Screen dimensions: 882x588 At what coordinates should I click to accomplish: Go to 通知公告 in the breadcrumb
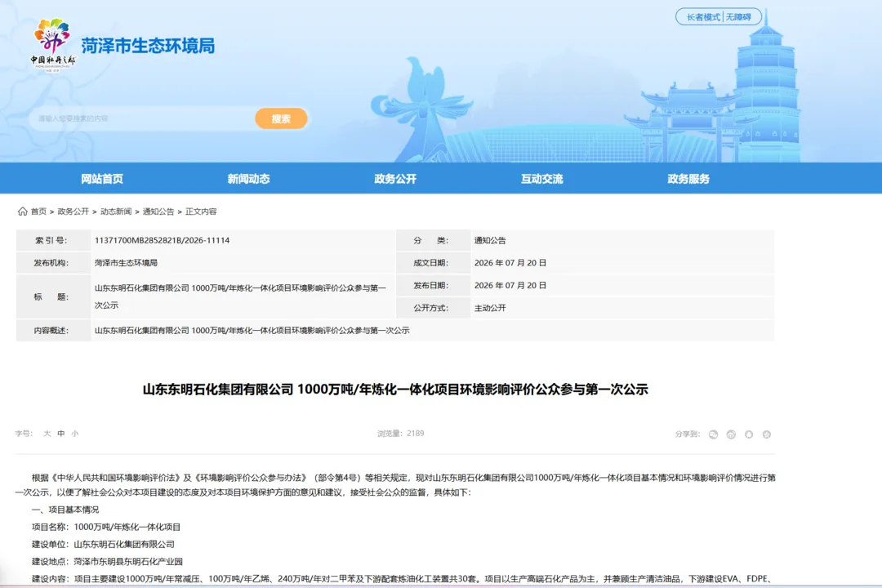pos(158,212)
